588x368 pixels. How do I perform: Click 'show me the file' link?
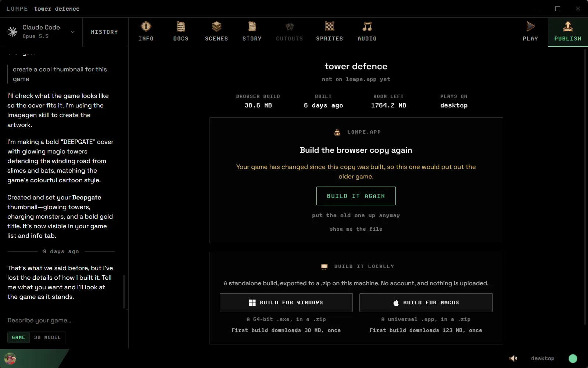pos(356,229)
